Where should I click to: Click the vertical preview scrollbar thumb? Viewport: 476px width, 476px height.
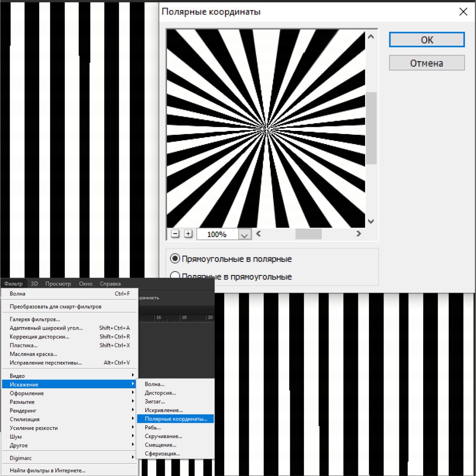(371, 128)
